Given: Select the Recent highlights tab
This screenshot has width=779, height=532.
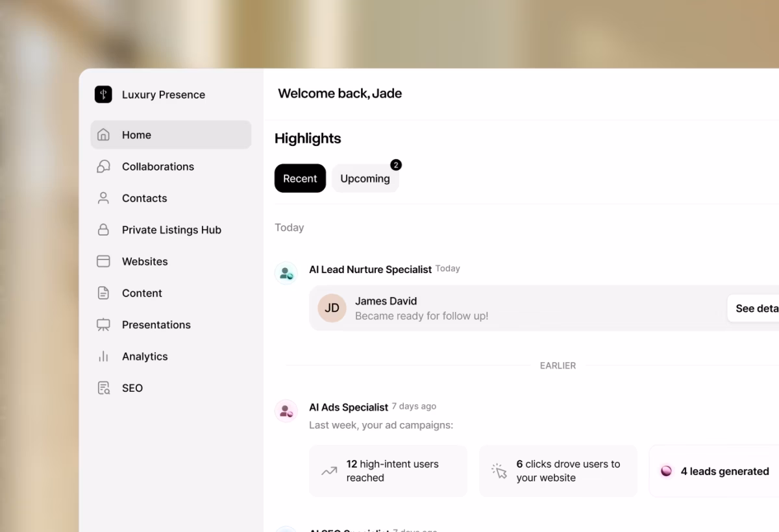Looking at the screenshot, I should coord(300,178).
